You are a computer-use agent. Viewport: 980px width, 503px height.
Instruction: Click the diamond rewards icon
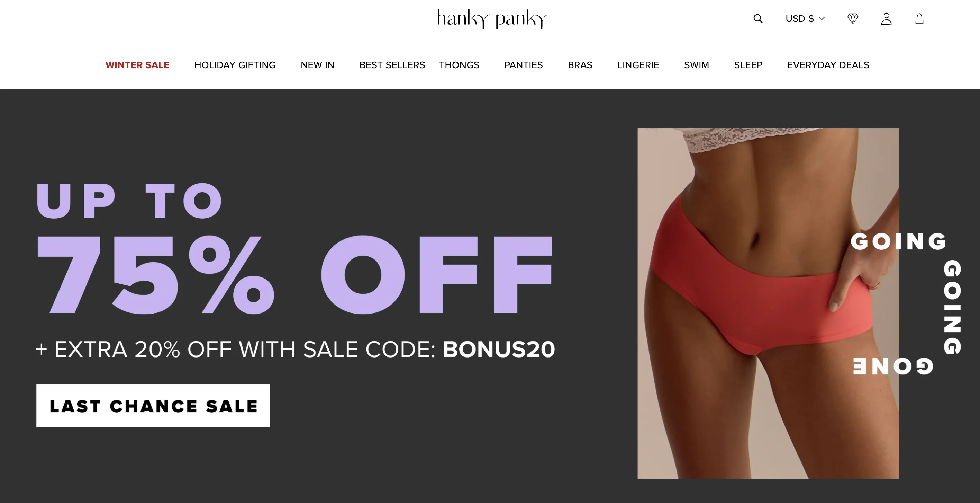click(853, 19)
